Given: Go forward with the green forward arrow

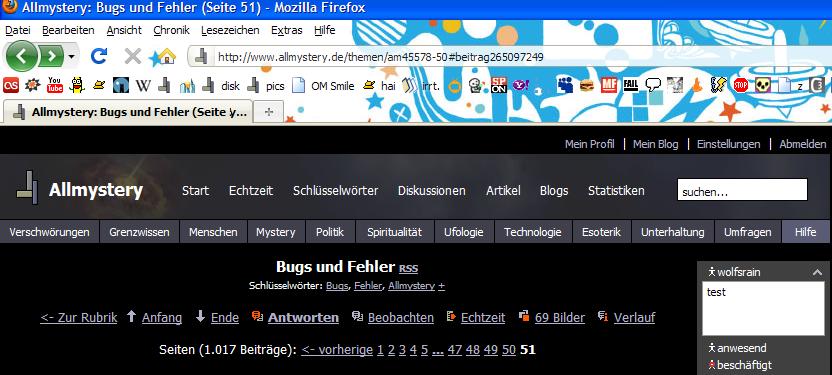Looking at the screenshot, I should click(51, 56).
